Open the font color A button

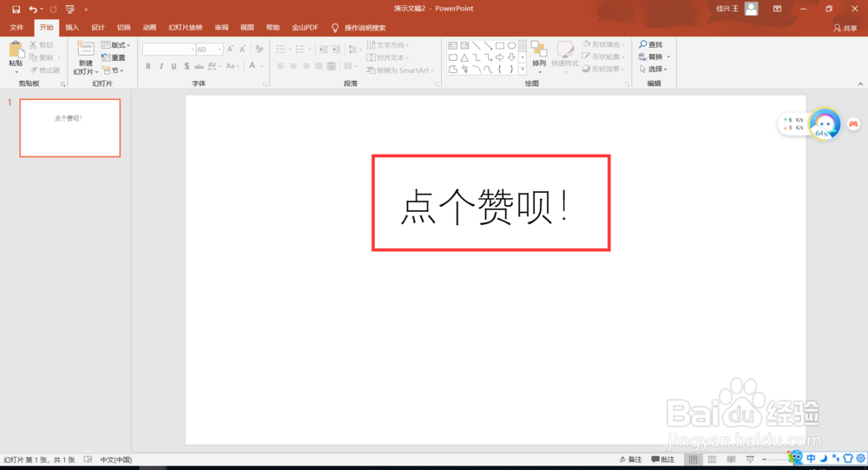(x=253, y=65)
